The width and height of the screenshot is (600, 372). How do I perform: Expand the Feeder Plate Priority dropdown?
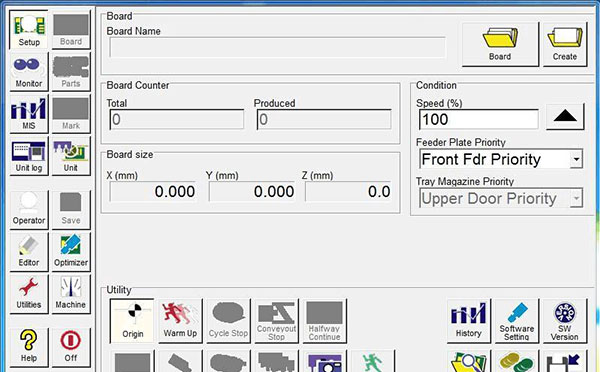coord(576,159)
